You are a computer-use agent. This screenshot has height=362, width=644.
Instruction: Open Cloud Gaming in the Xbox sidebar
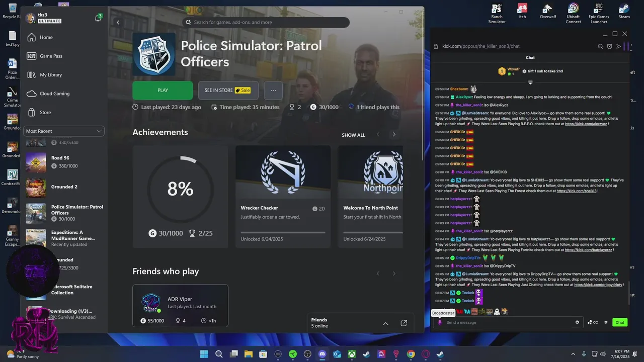coord(64,94)
